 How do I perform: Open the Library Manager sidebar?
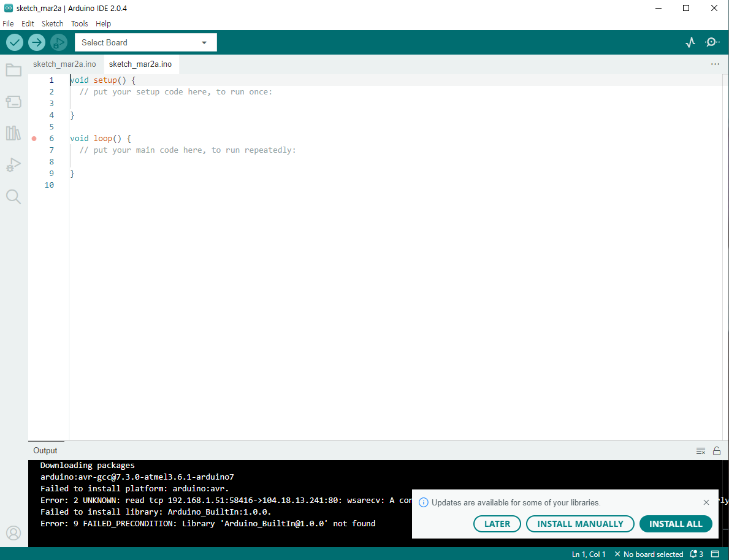coord(13,134)
